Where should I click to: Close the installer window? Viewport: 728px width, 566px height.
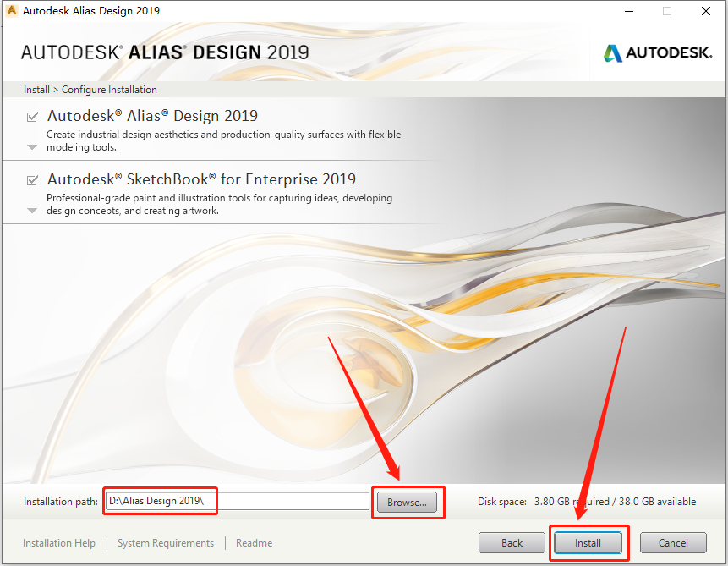[x=706, y=11]
